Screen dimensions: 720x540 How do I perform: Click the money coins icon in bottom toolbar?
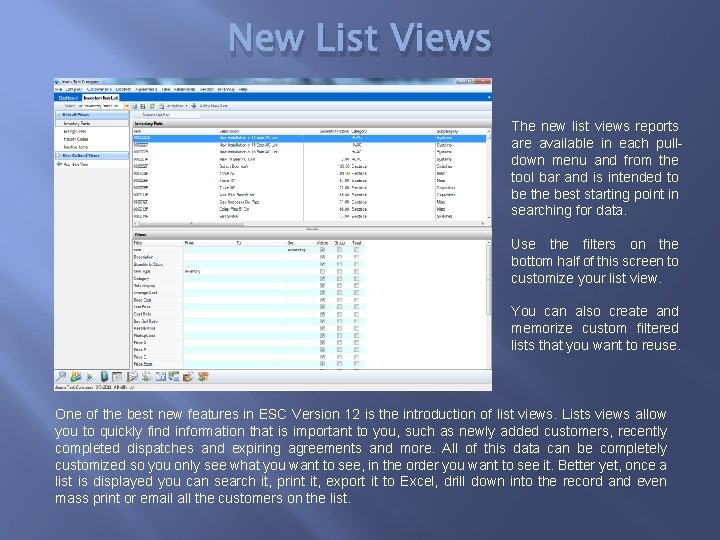[x=146, y=377]
